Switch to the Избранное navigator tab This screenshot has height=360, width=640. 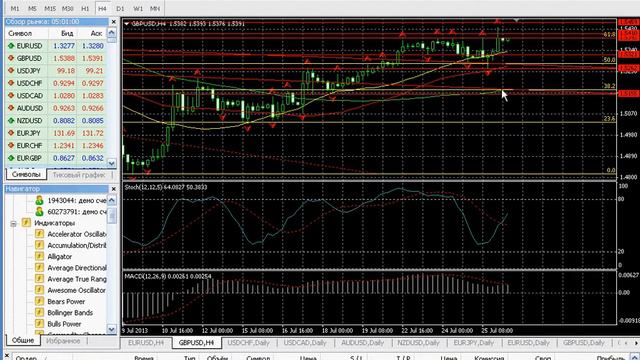63,340
